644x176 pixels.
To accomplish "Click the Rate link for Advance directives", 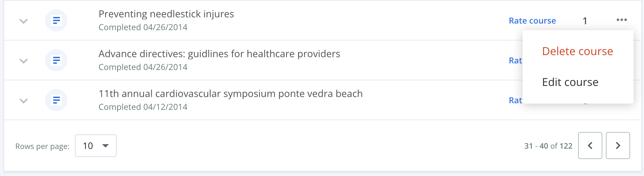I will tap(515, 61).
